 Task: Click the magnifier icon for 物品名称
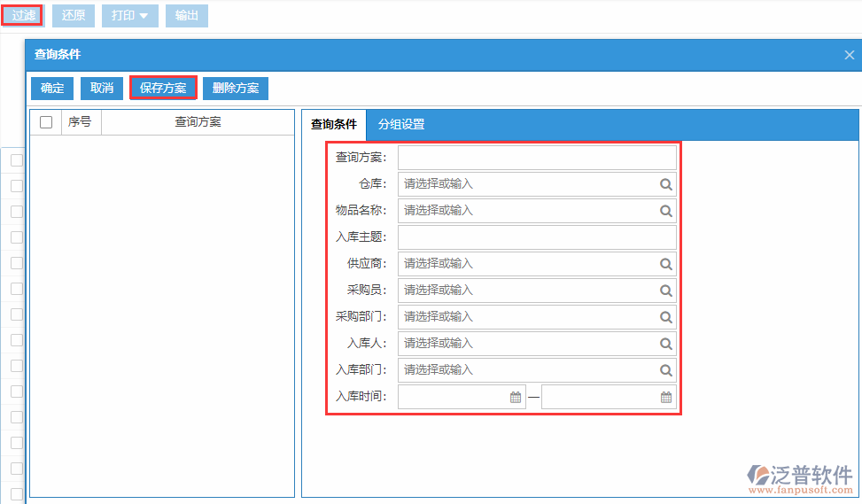tap(665, 211)
